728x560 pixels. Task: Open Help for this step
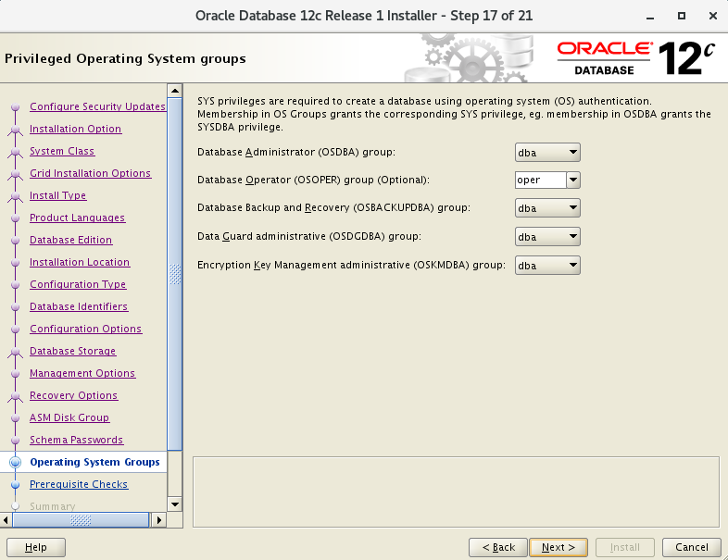click(x=36, y=547)
